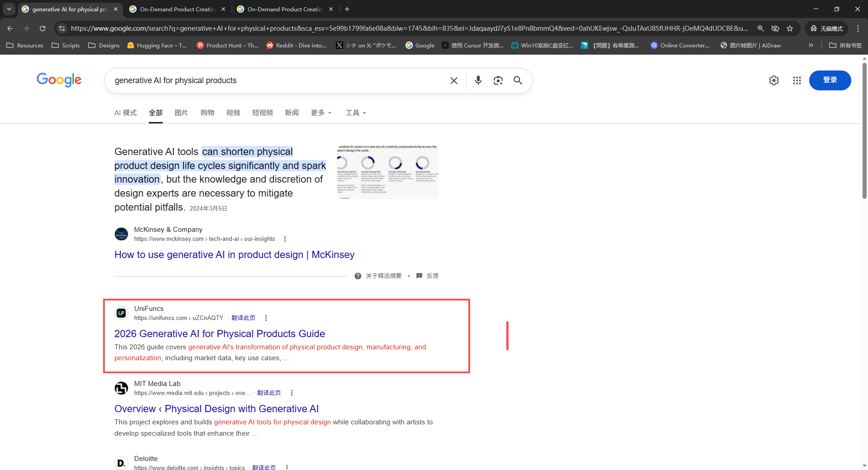Click the search magnifier to rerun search
Image resolution: width=868 pixels, height=470 pixels.
[518, 80]
